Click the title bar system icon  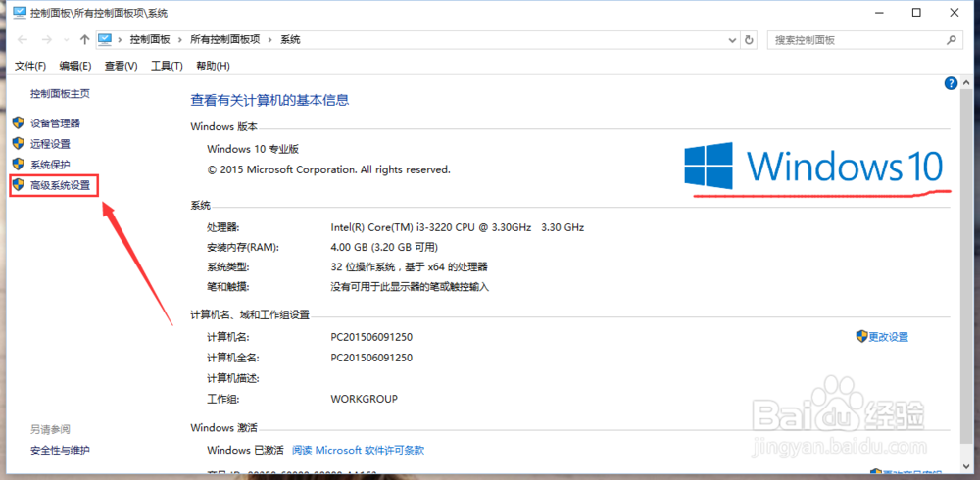(x=20, y=13)
